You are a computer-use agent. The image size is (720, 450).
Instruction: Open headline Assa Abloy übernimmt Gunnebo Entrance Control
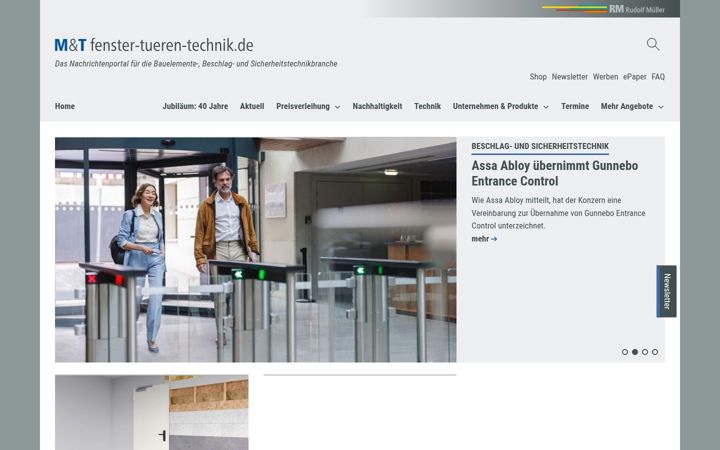[555, 173]
